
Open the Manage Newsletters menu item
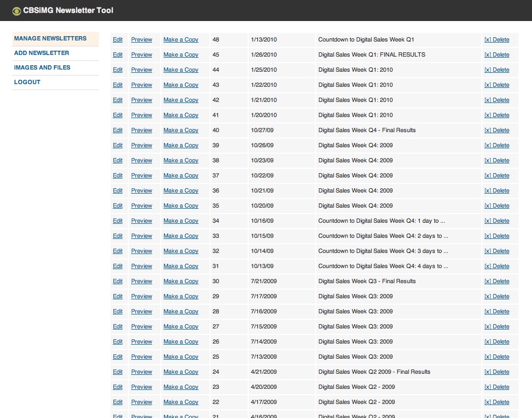click(50, 39)
